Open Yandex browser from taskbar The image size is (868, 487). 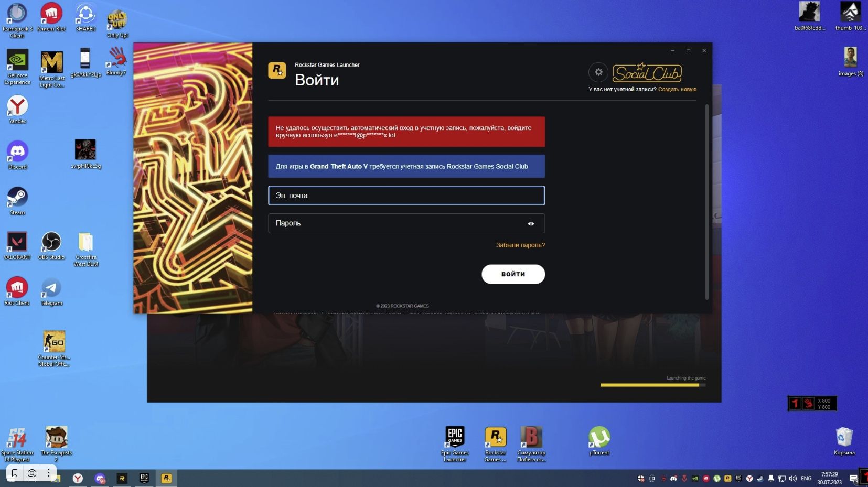[x=78, y=478]
